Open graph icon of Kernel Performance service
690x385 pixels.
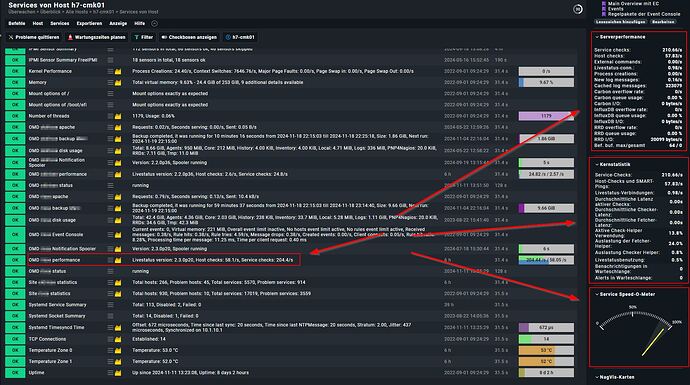[x=118, y=71]
